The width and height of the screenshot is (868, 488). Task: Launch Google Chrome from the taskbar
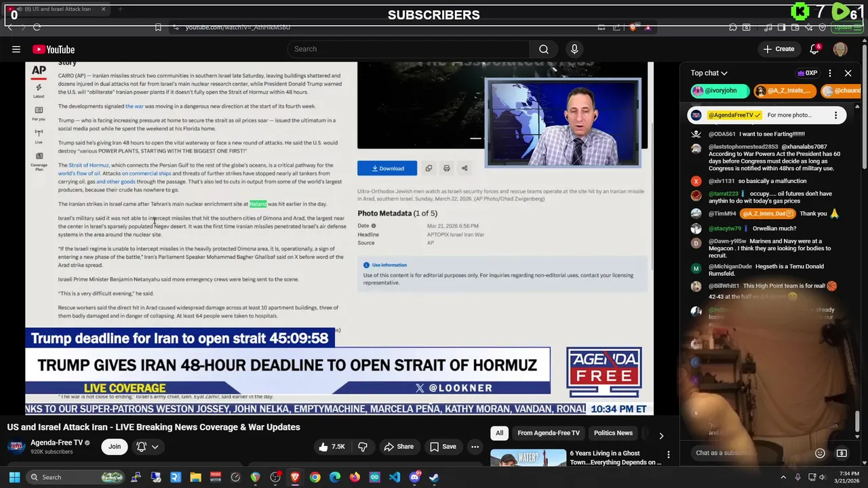tap(315, 477)
